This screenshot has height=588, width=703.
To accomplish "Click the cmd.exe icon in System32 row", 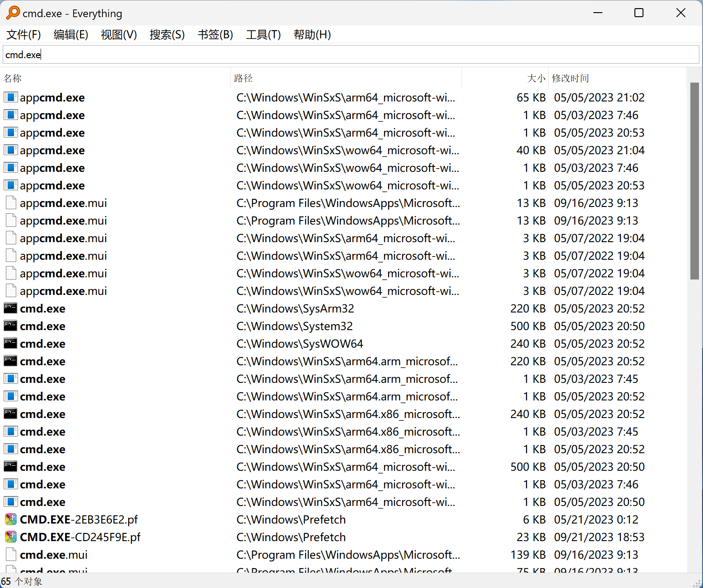I will pyautogui.click(x=10, y=326).
